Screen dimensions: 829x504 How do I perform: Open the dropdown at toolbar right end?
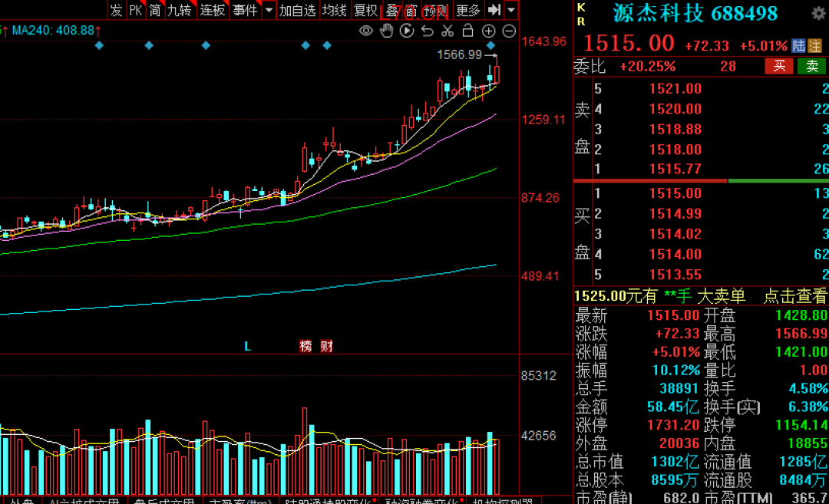(510, 10)
